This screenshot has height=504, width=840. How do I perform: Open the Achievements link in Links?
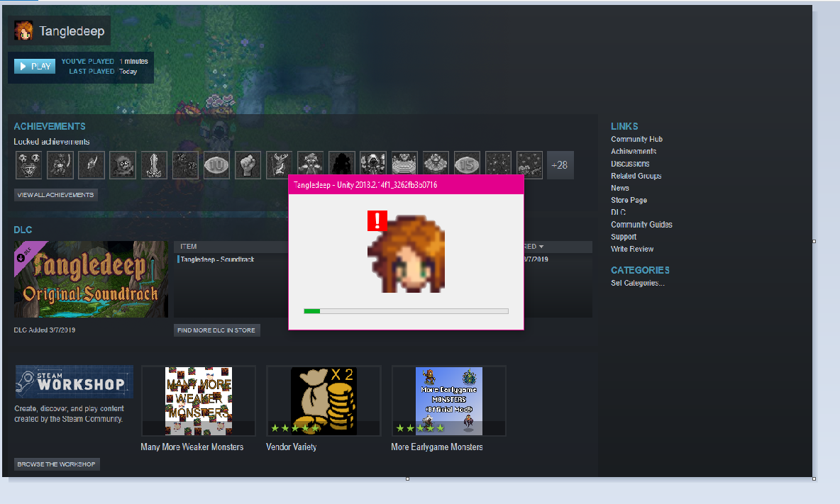pos(634,152)
